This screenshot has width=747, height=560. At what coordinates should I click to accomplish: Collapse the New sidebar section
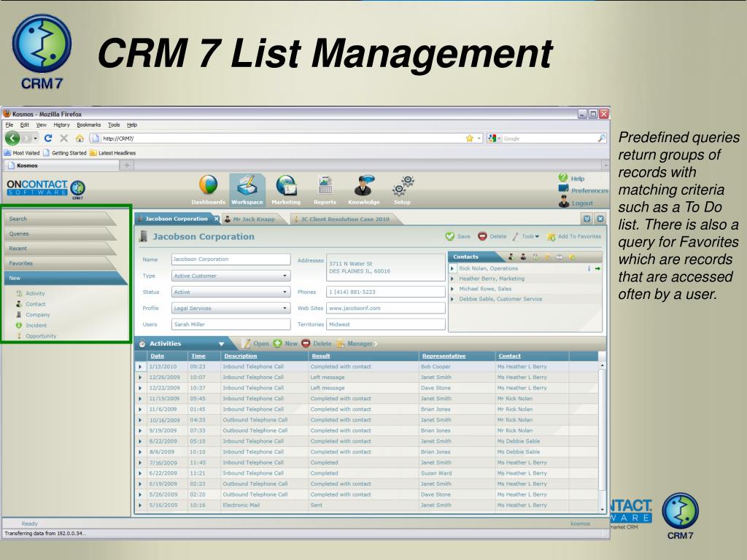65,278
